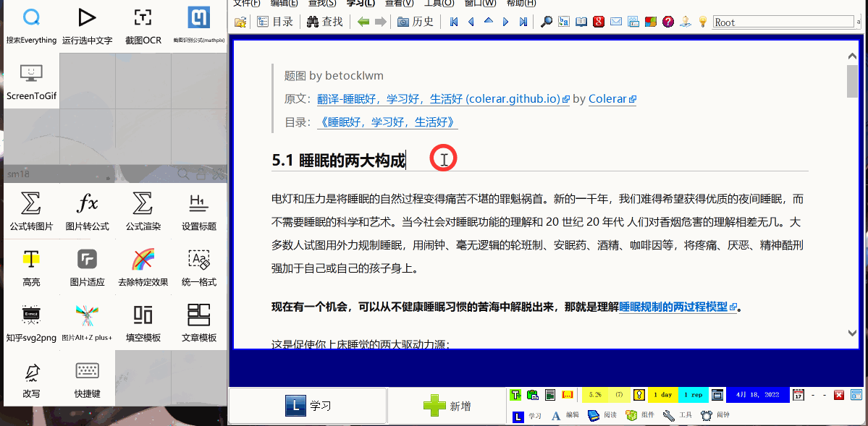Use the 图片适应 image fit tool
Image resolution: width=868 pixels, height=426 pixels.
88,267
